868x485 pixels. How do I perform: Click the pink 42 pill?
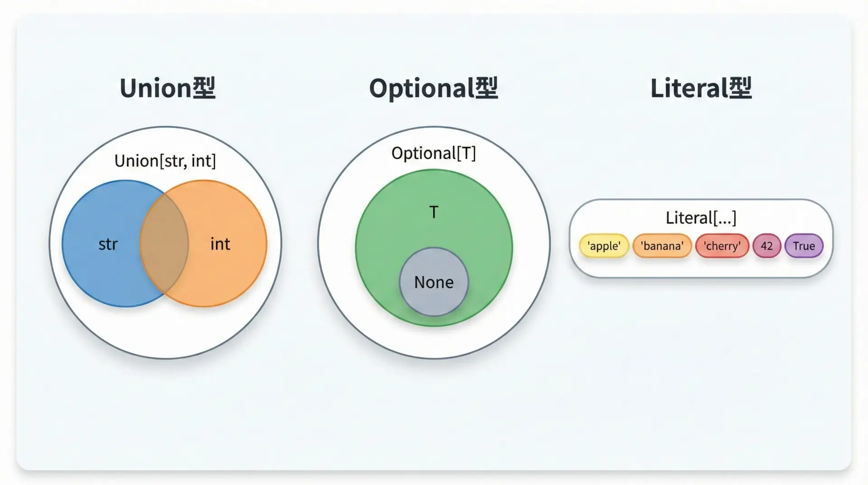click(767, 246)
